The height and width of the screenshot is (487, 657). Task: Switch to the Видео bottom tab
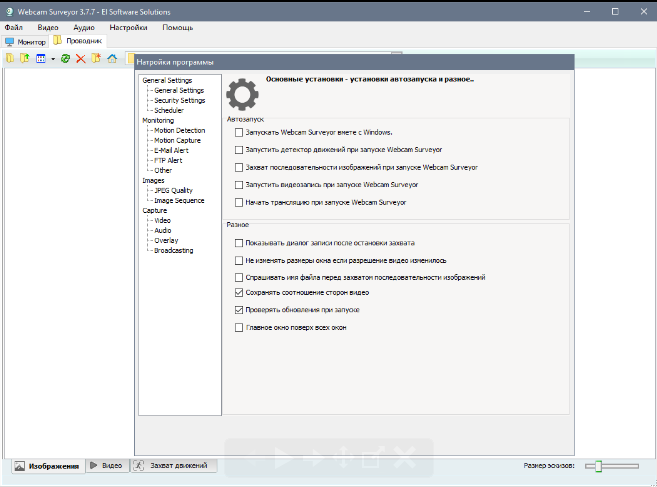click(x=107, y=466)
